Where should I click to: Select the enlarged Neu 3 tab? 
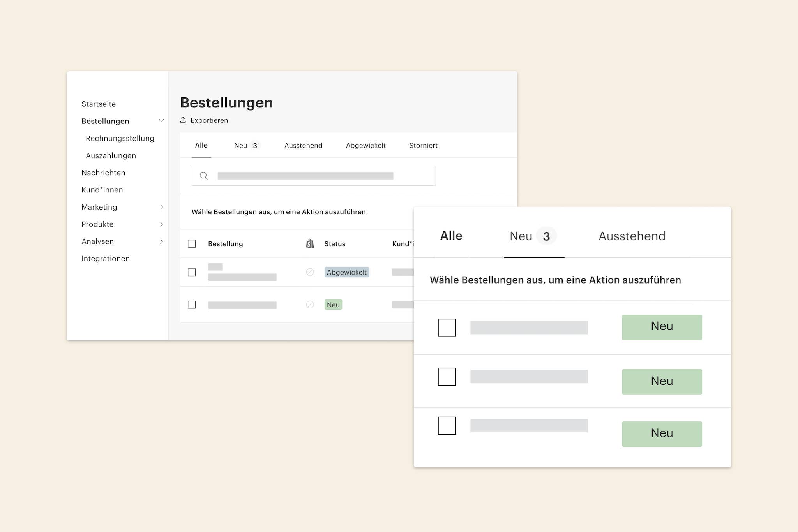pyautogui.click(x=533, y=236)
